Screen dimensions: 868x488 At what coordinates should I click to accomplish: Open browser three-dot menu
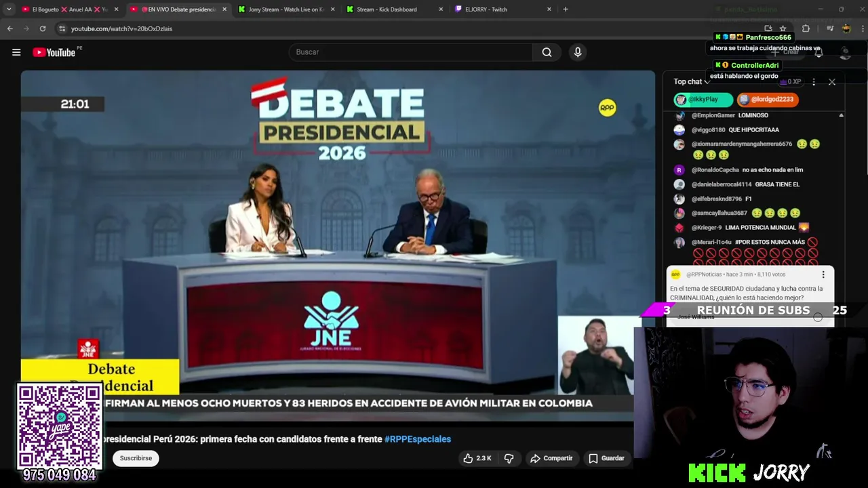coord(862,28)
